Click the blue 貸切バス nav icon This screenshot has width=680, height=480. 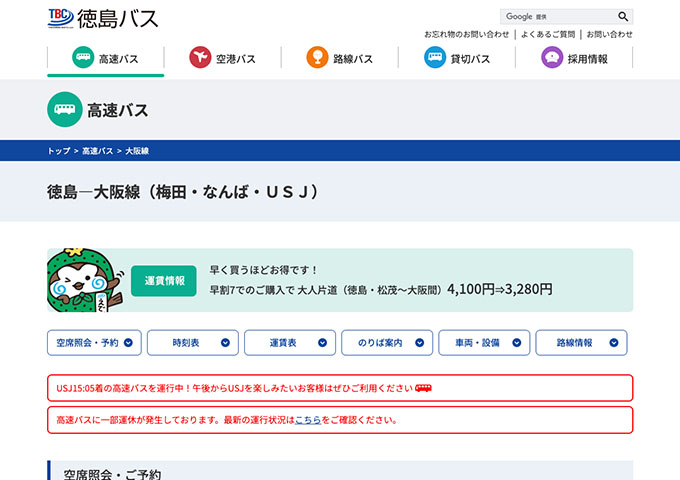click(x=435, y=57)
